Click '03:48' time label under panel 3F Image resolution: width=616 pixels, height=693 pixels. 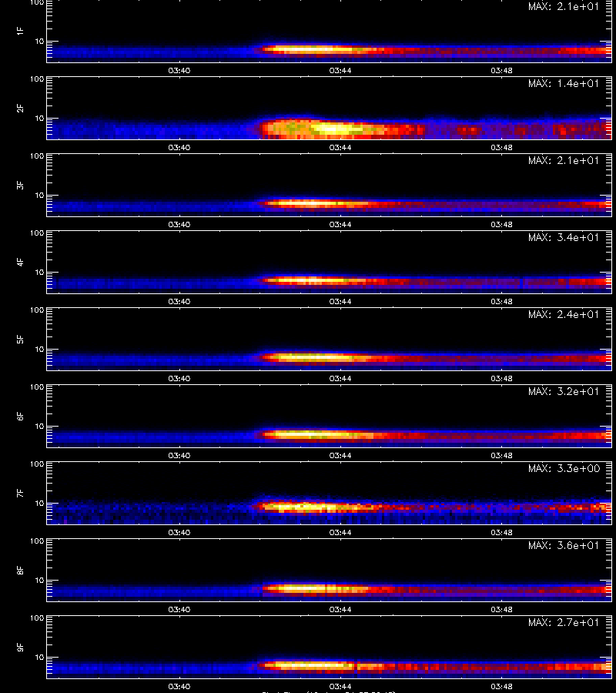[x=501, y=225]
